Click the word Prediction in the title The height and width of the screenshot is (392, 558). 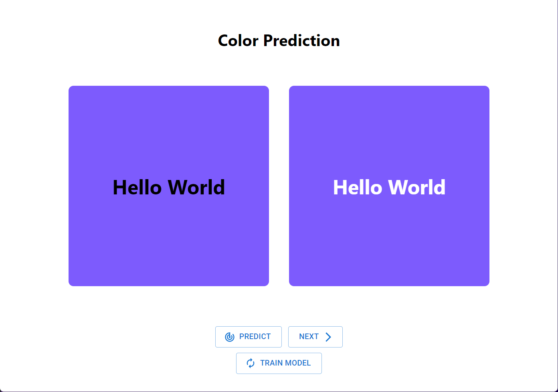[301, 40]
